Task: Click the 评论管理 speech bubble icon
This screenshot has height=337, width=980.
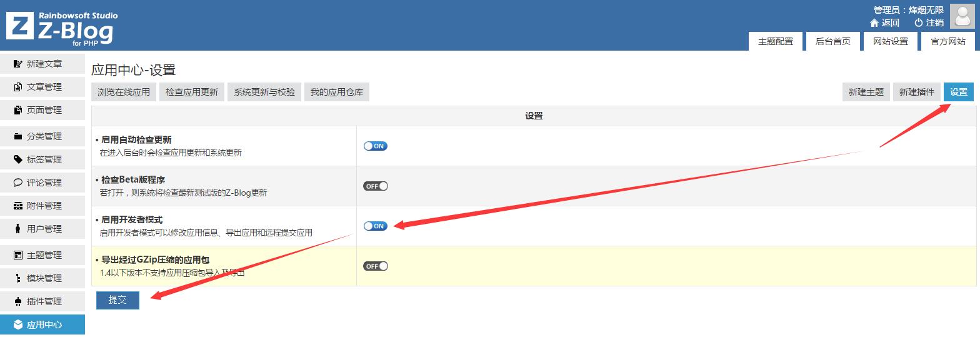Action: [x=18, y=183]
